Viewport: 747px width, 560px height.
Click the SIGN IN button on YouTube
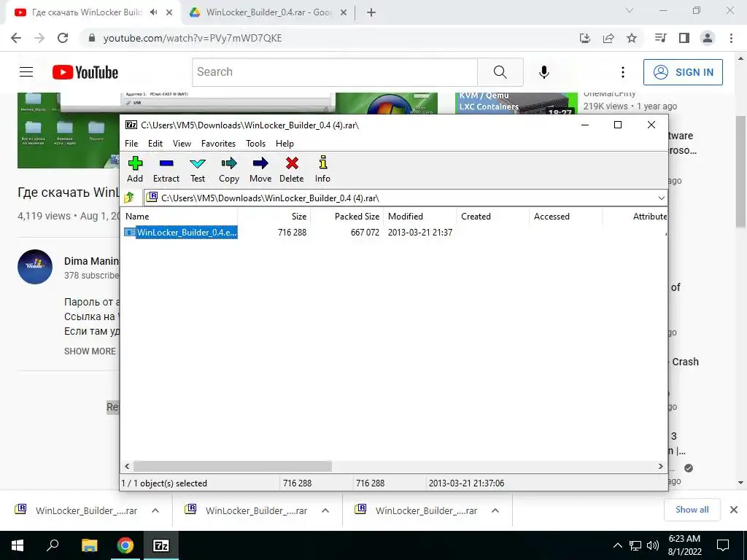[x=683, y=72]
